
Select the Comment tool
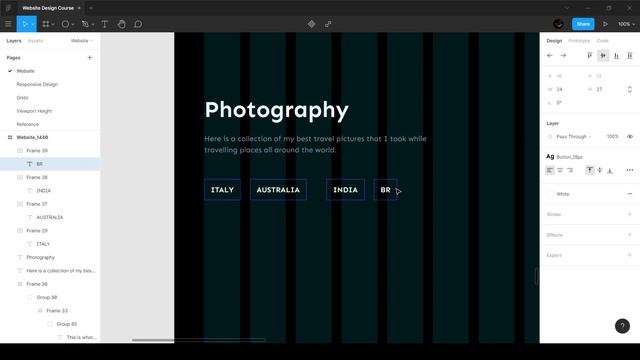point(138,24)
